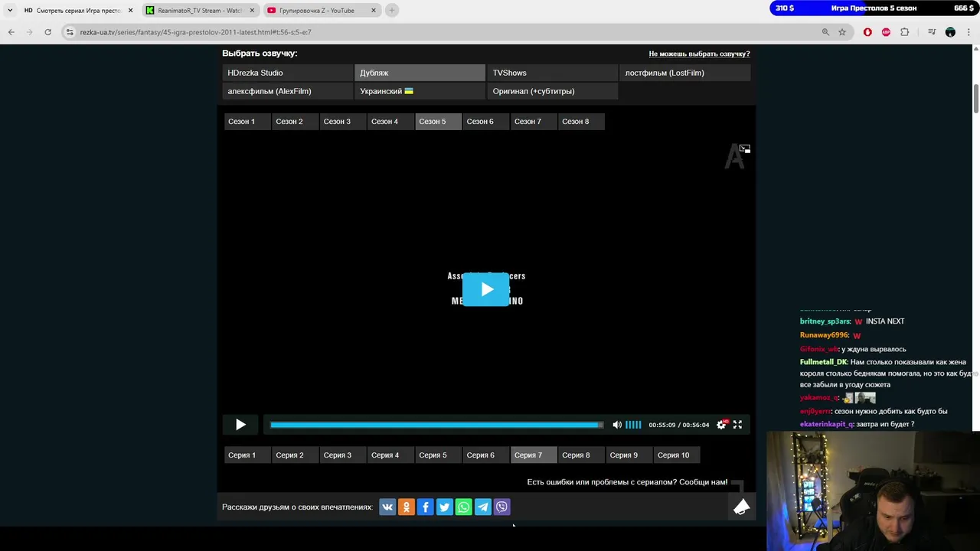Open the red hand ad-blocker extension
Viewport: 980px width, 551px height.
867,32
